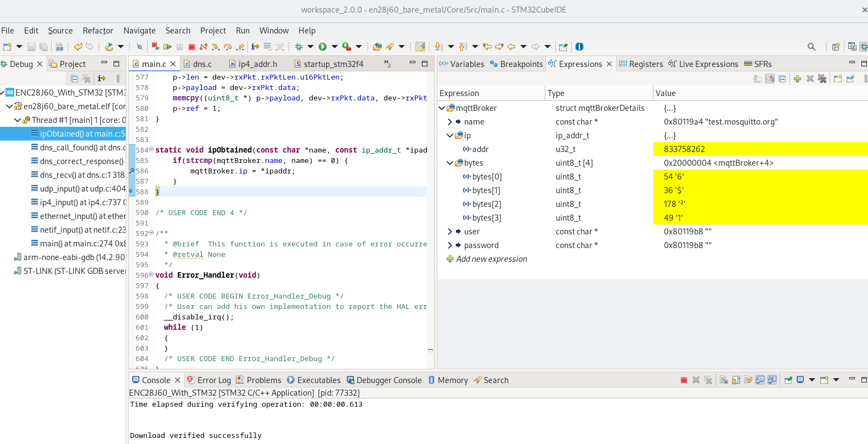
Task: Click the Clear Console icon
Action: pos(724,380)
